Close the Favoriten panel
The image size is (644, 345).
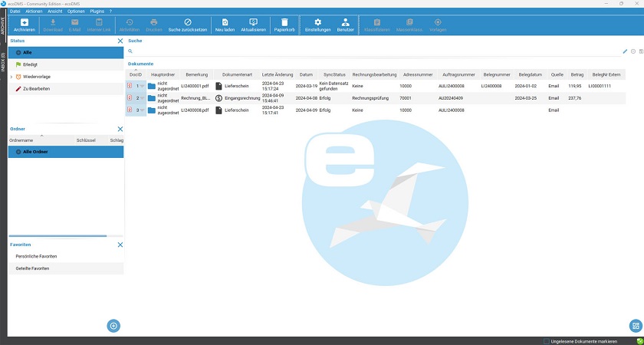click(120, 245)
